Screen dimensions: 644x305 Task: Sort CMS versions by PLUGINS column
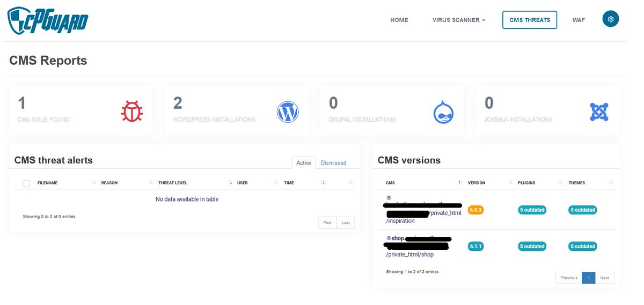[526, 183]
